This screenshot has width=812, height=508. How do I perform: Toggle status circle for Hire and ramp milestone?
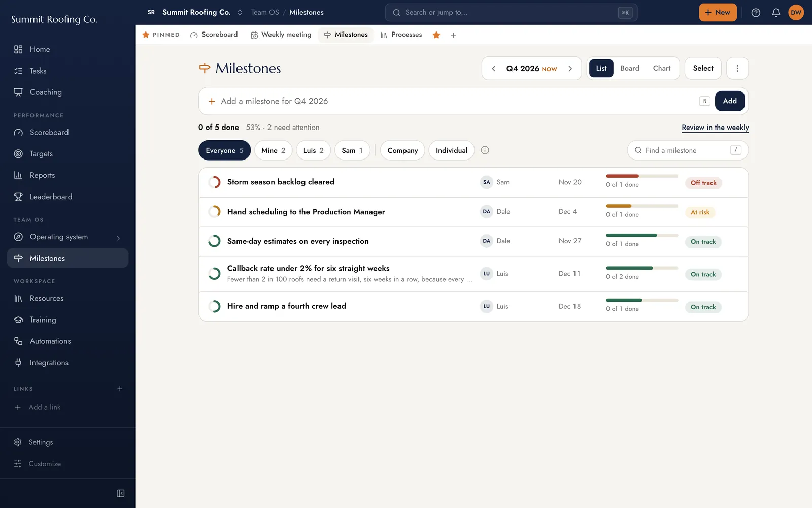tap(214, 306)
